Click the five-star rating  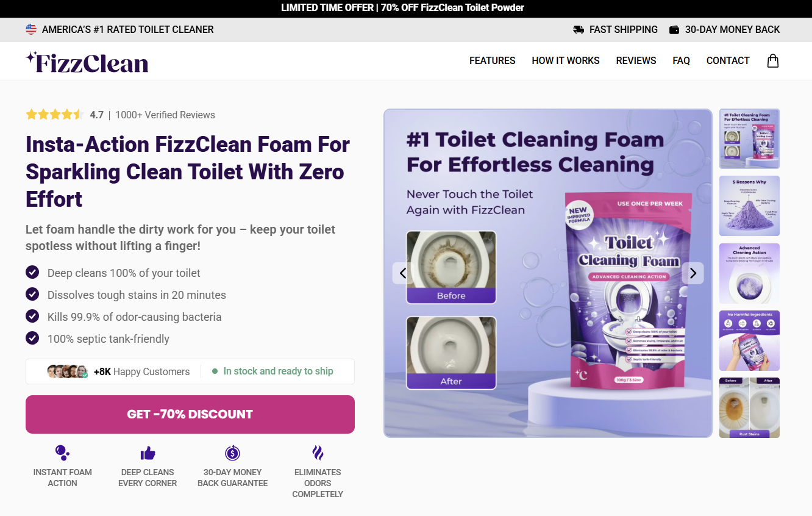click(x=54, y=115)
